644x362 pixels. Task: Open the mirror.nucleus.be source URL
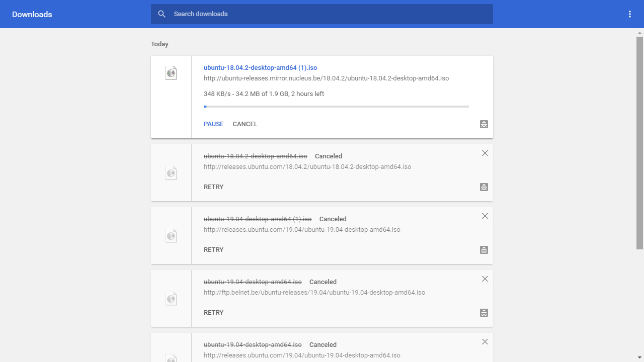tap(326, 78)
